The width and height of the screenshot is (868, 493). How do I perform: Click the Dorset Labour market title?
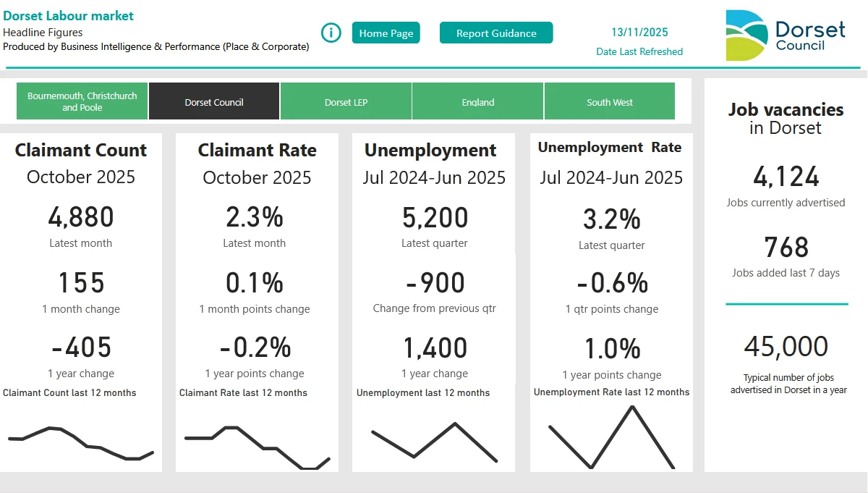[x=69, y=15]
